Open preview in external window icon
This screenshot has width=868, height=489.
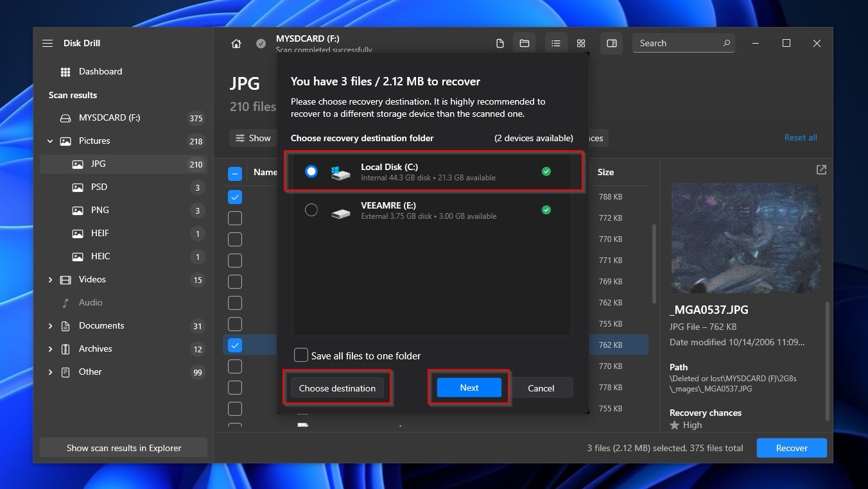point(821,169)
